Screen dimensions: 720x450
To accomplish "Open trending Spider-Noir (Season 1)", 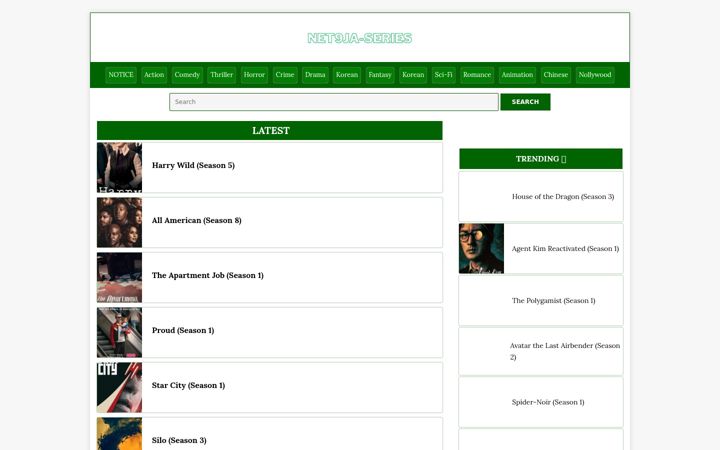I will click(548, 402).
